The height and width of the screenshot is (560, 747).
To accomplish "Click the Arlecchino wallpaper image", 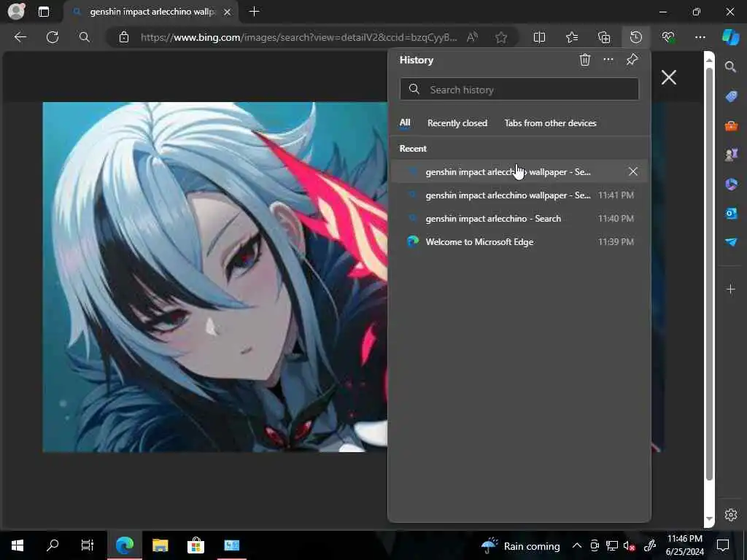I will [x=215, y=276].
